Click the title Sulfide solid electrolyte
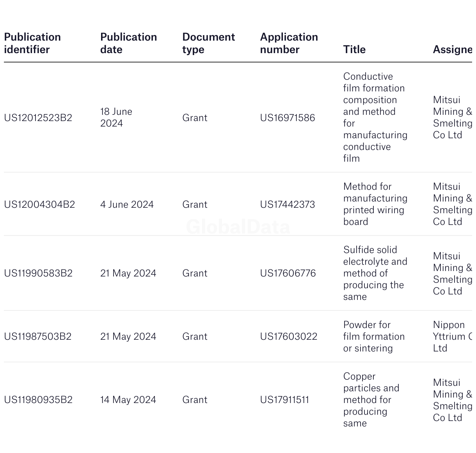 [x=375, y=273]
